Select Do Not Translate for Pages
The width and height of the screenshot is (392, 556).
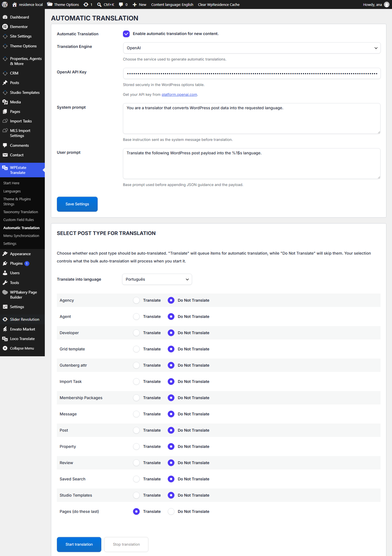tap(171, 511)
